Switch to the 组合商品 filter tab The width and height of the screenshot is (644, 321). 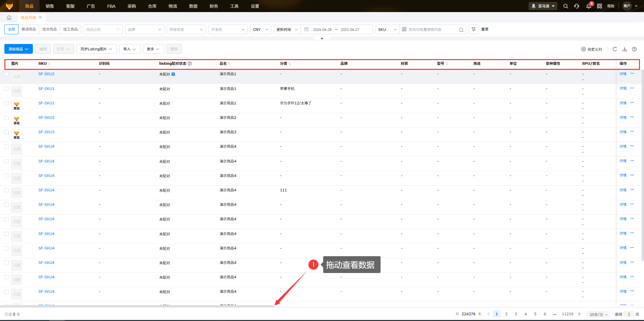(50, 30)
